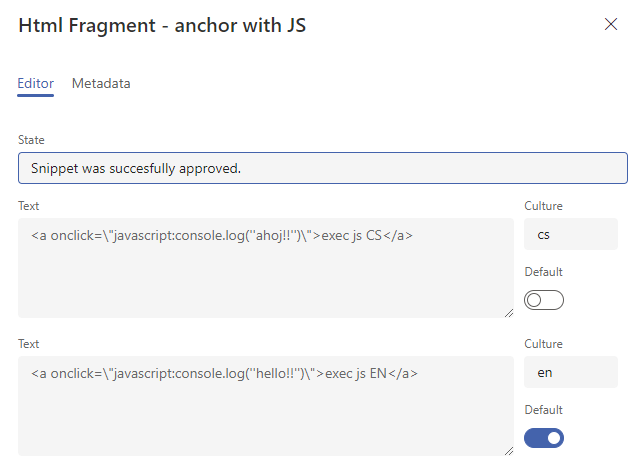Screen dimensions: 641x467
Task: Click the Culture field with value cs
Action: click(x=571, y=234)
